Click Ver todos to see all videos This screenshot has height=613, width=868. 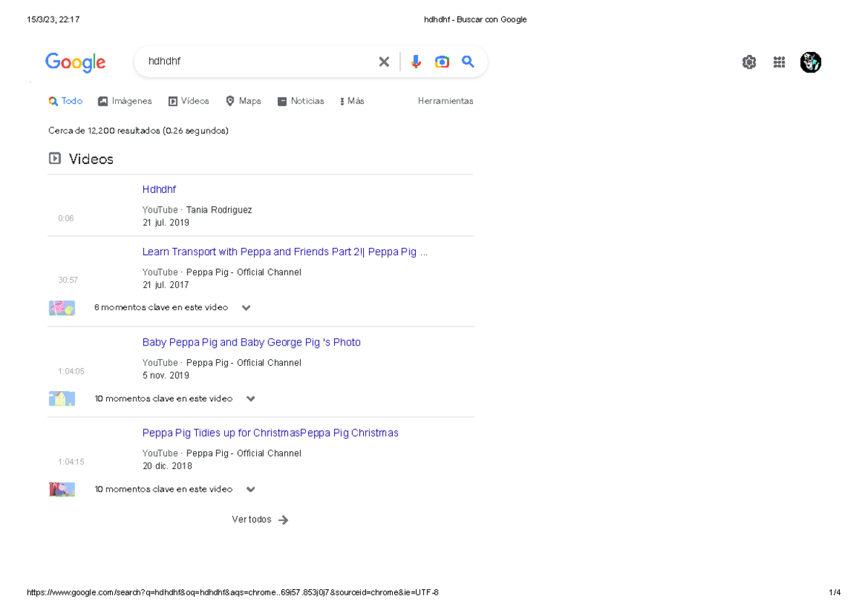(x=252, y=519)
